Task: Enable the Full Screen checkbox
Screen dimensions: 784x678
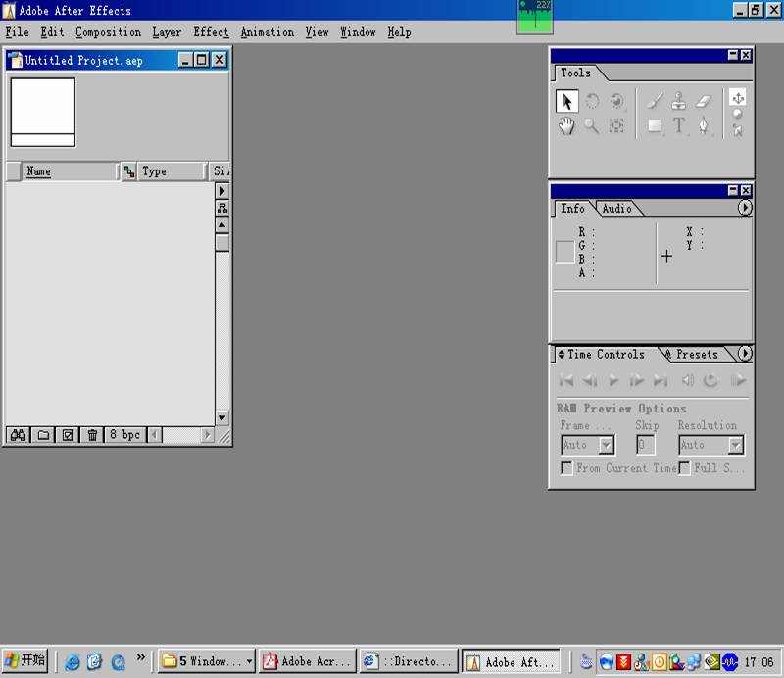Action: point(684,468)
